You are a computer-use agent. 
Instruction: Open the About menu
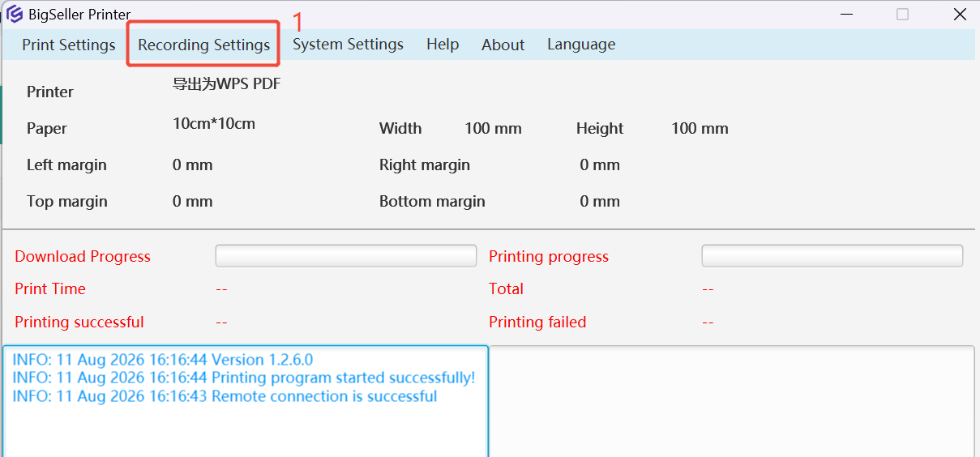(x=503, y=45)
